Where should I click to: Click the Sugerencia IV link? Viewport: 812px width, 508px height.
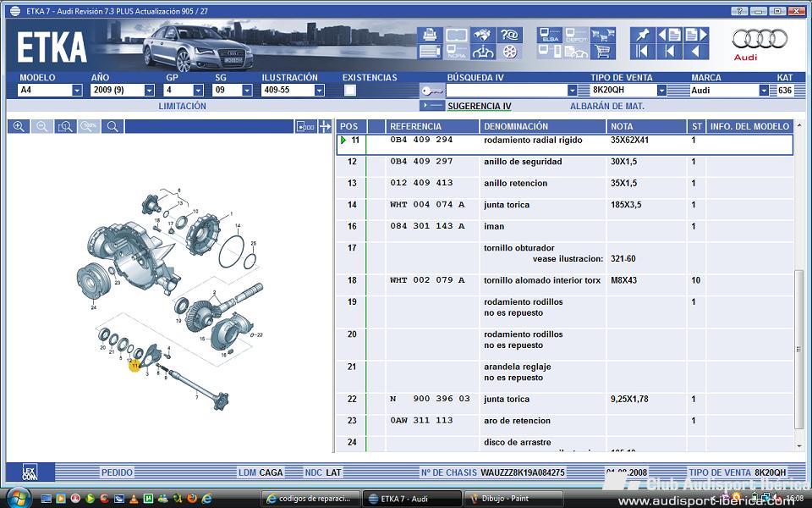(x=479, y=107)
